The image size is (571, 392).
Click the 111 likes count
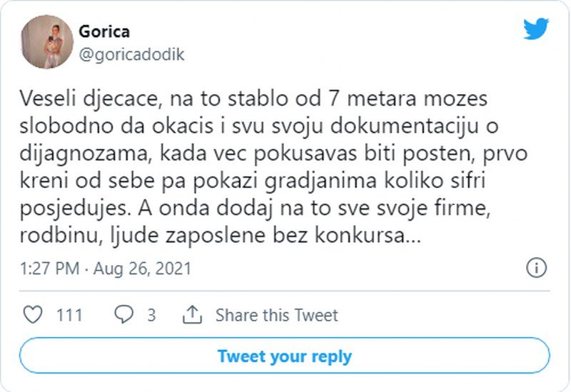point(69,315)
